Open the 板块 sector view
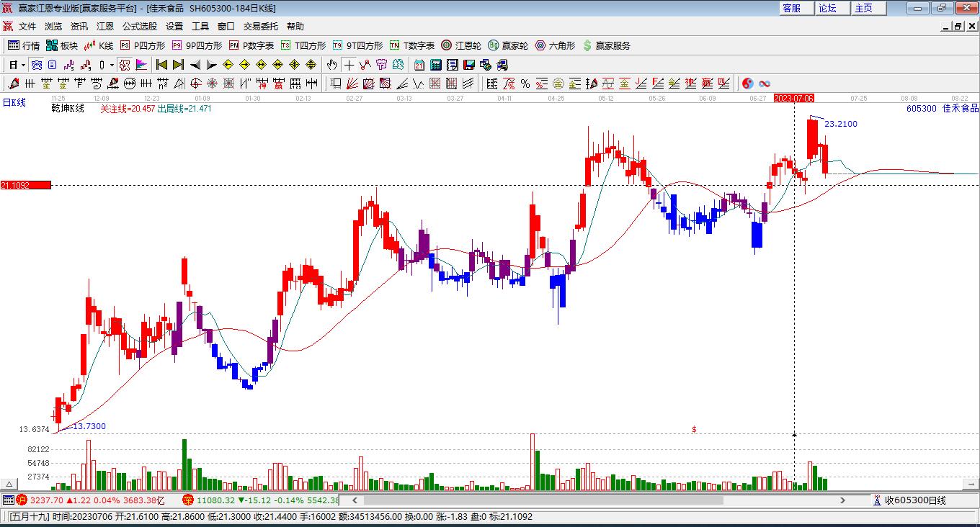Screen dimensions: 980x527 62,45
